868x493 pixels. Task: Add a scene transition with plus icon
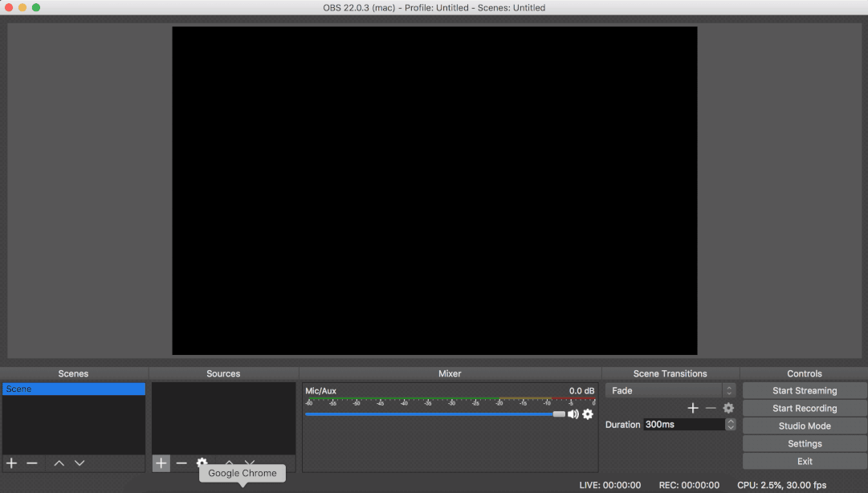[693, 408]
